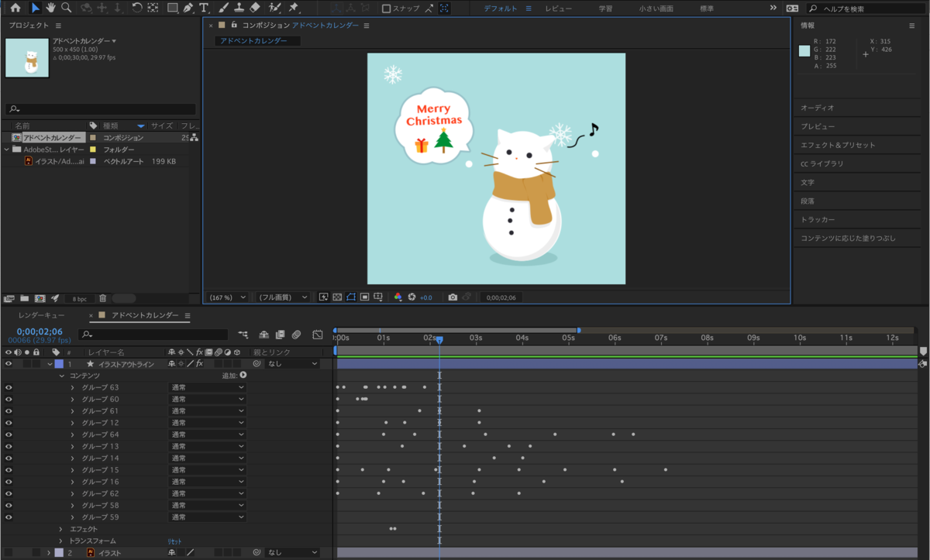This screenshot has height=560, width=930.
Task: Toggle mask and shape path visibility
Action: tap(351, 297)
